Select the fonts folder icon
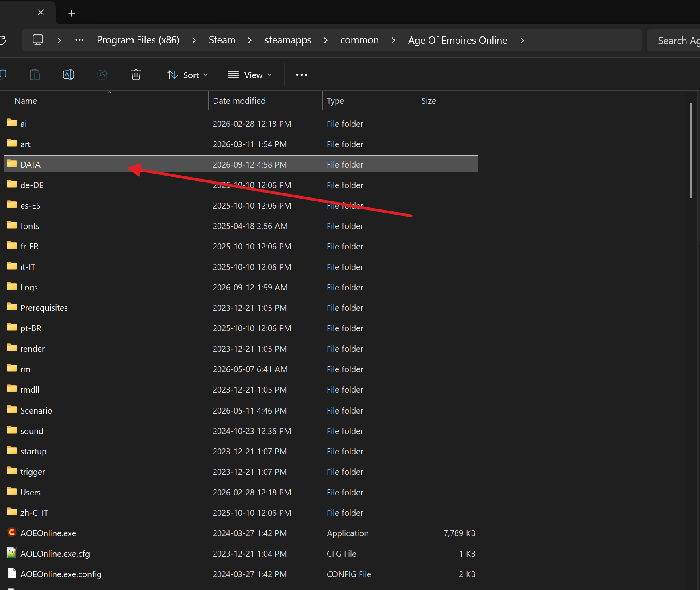The width and height of the screenshot is (700, 590). [12, 225]
